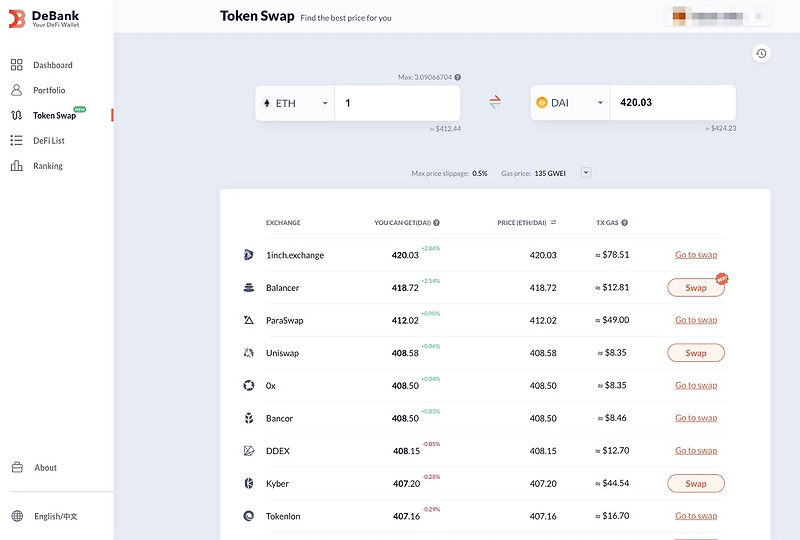The image size is (800, 540).
Task: Open the Portfolio page
Action: (49, 90)
